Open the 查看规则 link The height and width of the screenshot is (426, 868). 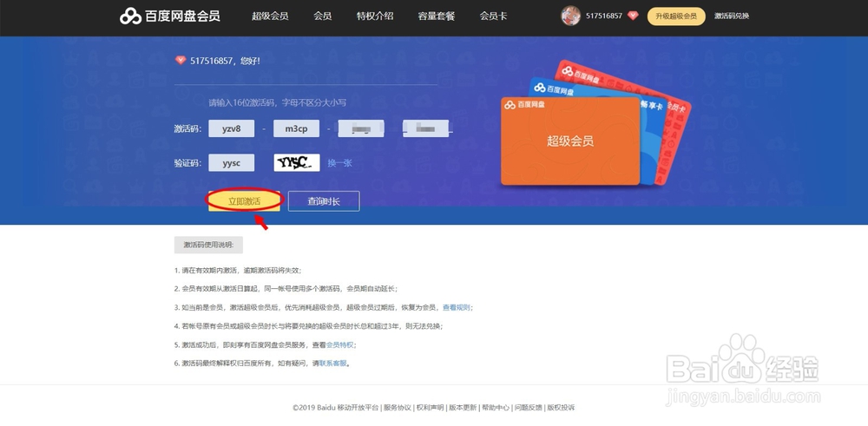pyautogui.click(x=457, y=308)
